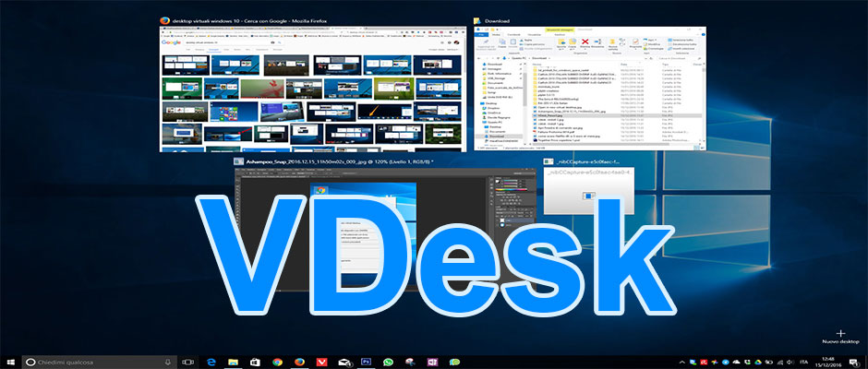Click Proprietà icon in Explorer ribbon

(635, 44)
